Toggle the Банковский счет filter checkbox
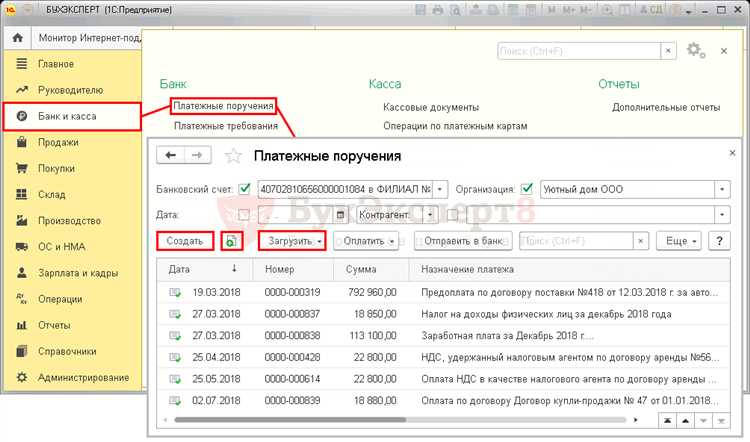Viewport: 750px width, 442px height. pyautogui.click(x=244, y=189)
